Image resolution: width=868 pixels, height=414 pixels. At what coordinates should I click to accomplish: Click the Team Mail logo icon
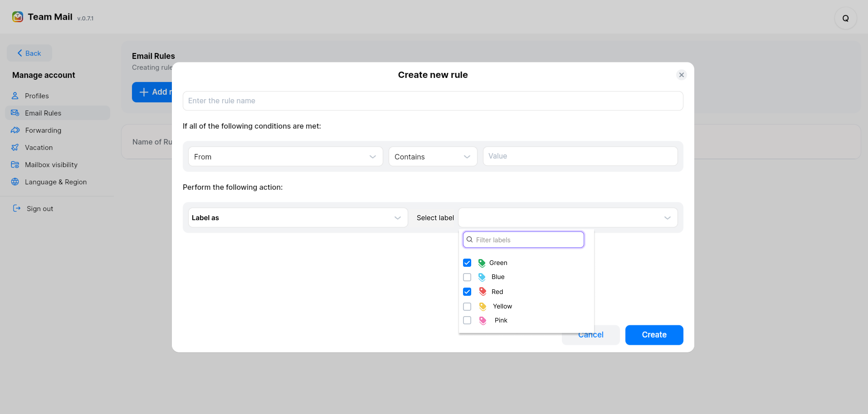click(17, 17)
